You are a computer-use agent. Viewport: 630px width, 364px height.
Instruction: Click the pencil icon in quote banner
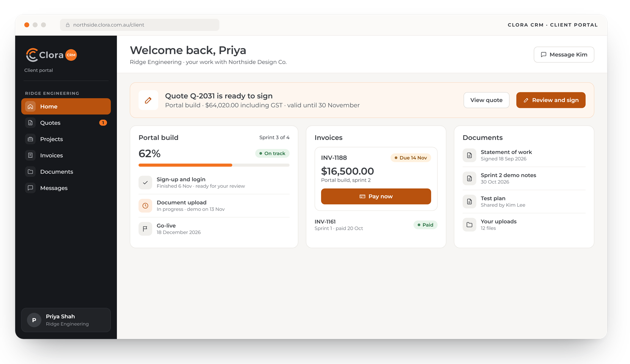148,100
